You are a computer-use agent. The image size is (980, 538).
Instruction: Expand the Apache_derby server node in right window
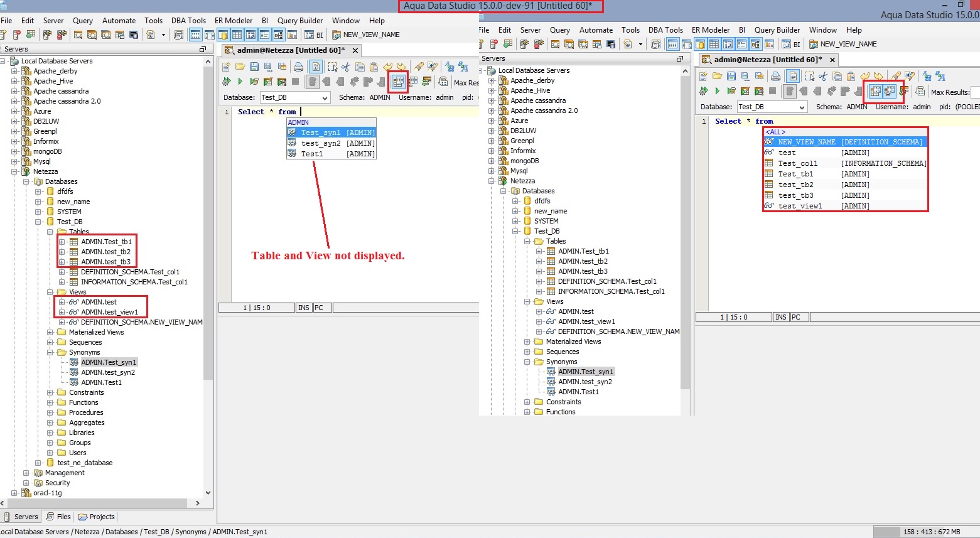coord(491,80)
